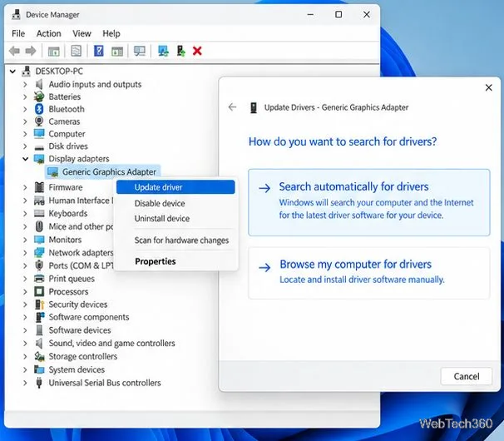Click the Print queues printer icon

click(x=39, y=279)
